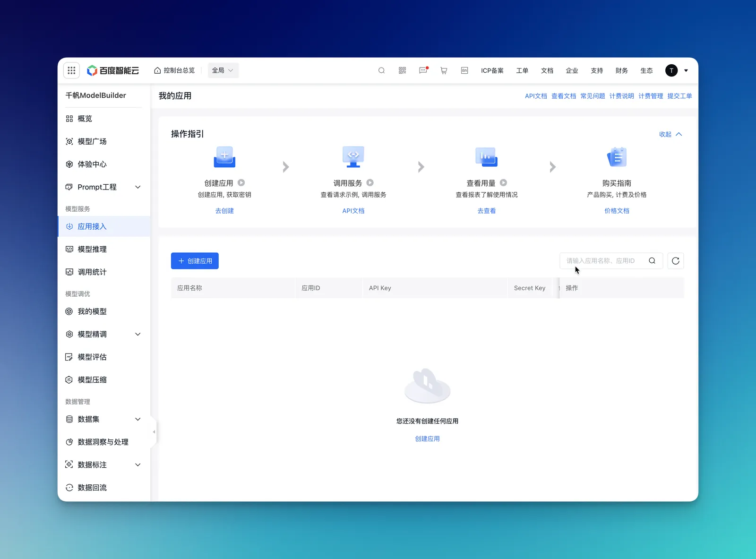Go to 控制台总览 home link

tap(174, 70)
